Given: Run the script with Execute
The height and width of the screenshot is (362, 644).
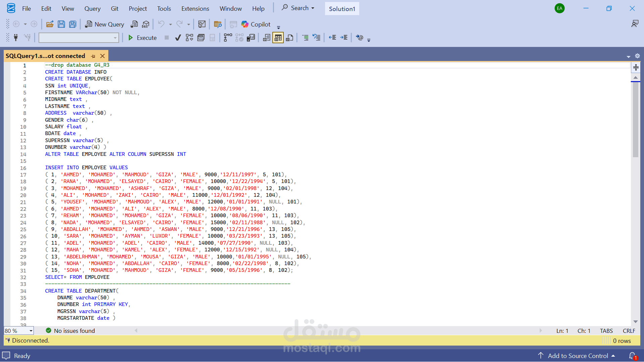Looking at the screenshot, I should (142, 38).
